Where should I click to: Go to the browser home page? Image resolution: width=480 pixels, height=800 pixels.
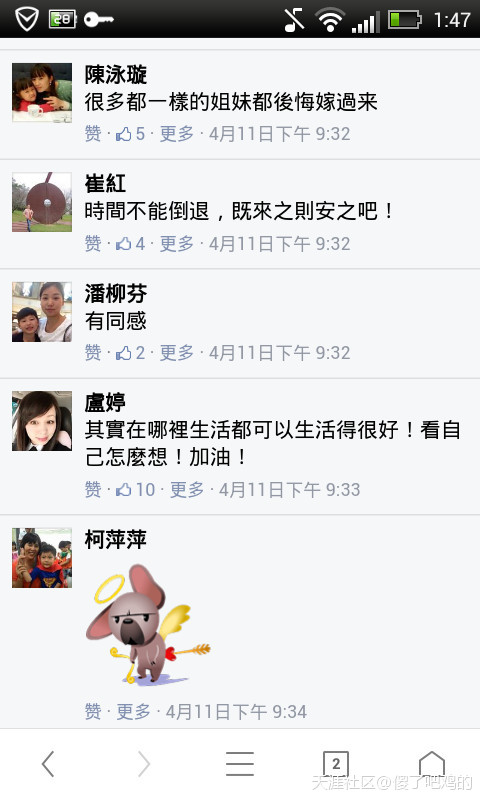(x=432, y=764)
